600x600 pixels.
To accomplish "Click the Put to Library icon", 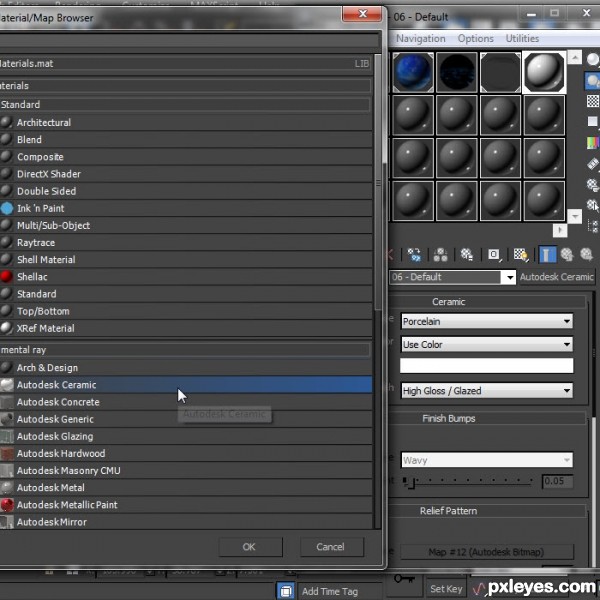I will tap(466, 254).
